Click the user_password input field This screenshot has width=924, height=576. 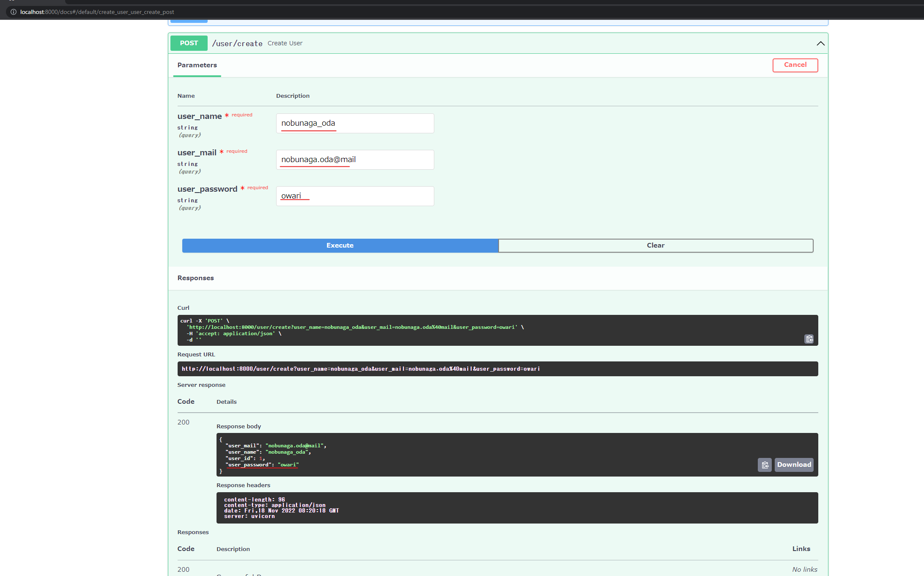tap(355, 196)
